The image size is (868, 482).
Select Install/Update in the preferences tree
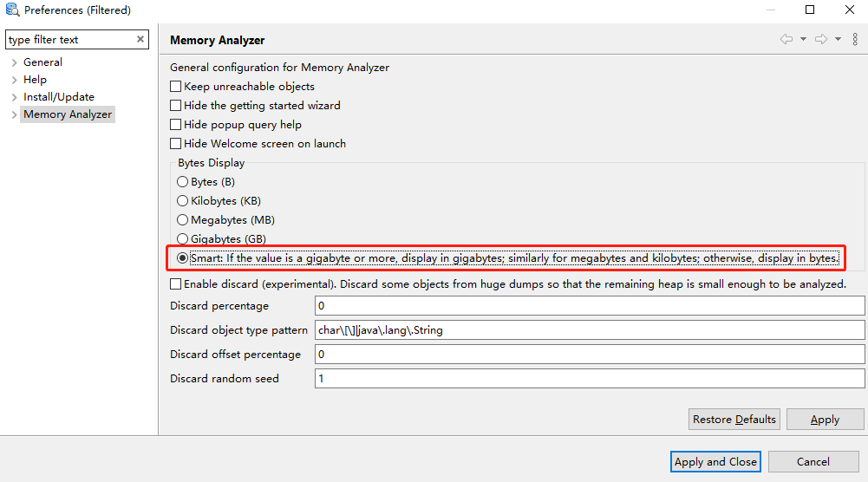coord(59,97)
